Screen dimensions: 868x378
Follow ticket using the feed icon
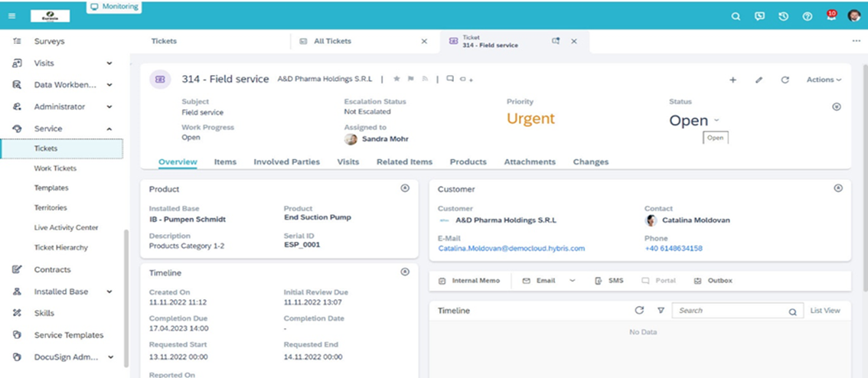[x=425, y=80]
